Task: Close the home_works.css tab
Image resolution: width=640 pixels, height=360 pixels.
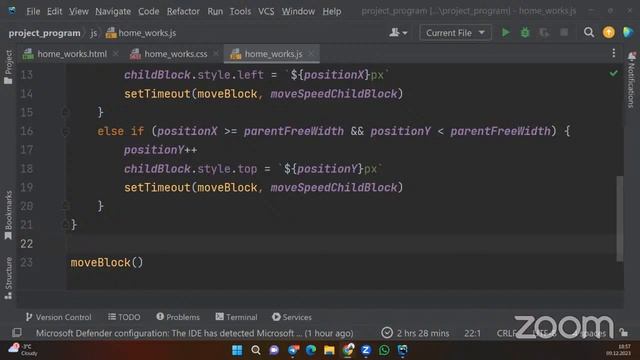Action: tap(216, 54)
